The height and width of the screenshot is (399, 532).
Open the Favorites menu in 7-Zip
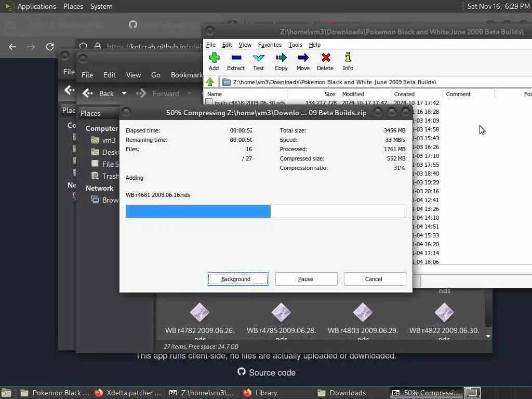tap(270, 45)
